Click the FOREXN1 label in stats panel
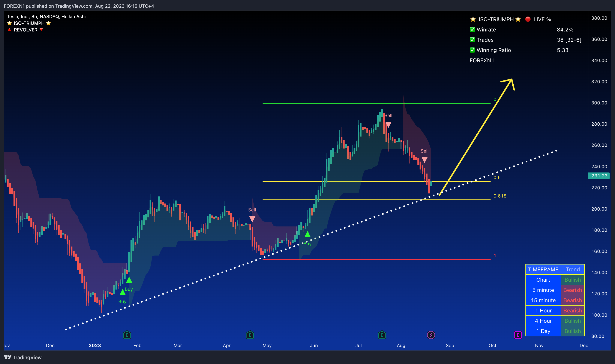Viewport: 615px width, 364px height. click(x=482, y=60)
